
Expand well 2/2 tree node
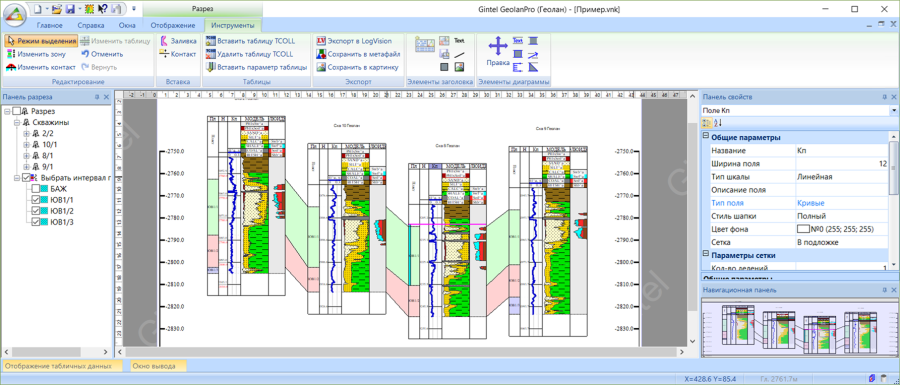(x=26, y=134)
